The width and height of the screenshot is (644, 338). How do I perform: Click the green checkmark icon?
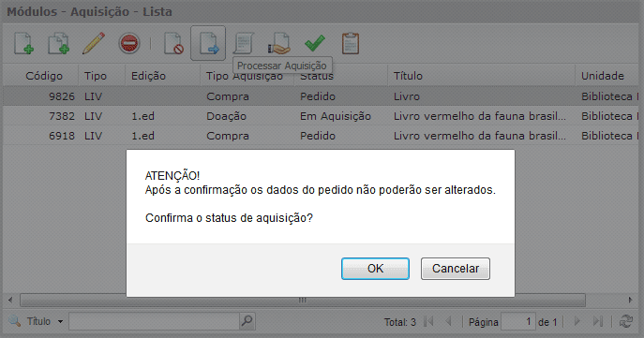[315, 43]
